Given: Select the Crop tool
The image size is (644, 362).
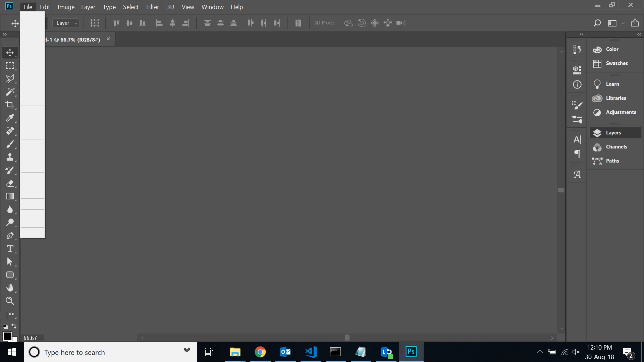Looking at the screenshot, I should (10, 104).
